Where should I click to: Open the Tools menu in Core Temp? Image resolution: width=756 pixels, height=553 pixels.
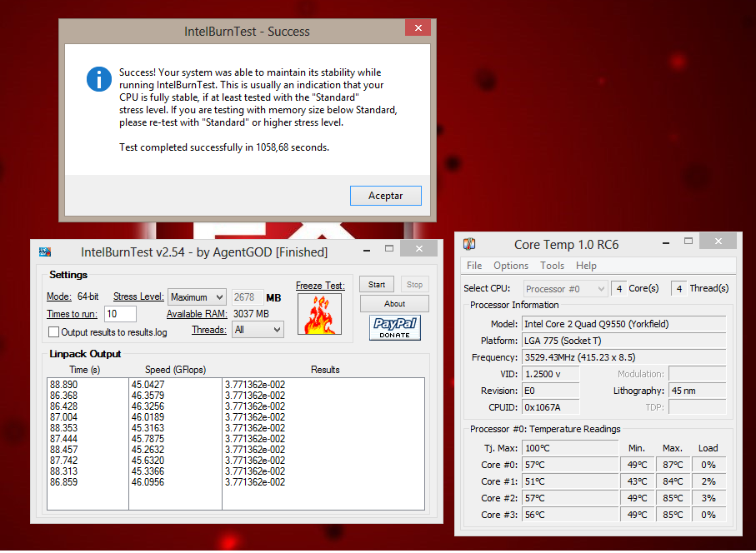552,266
